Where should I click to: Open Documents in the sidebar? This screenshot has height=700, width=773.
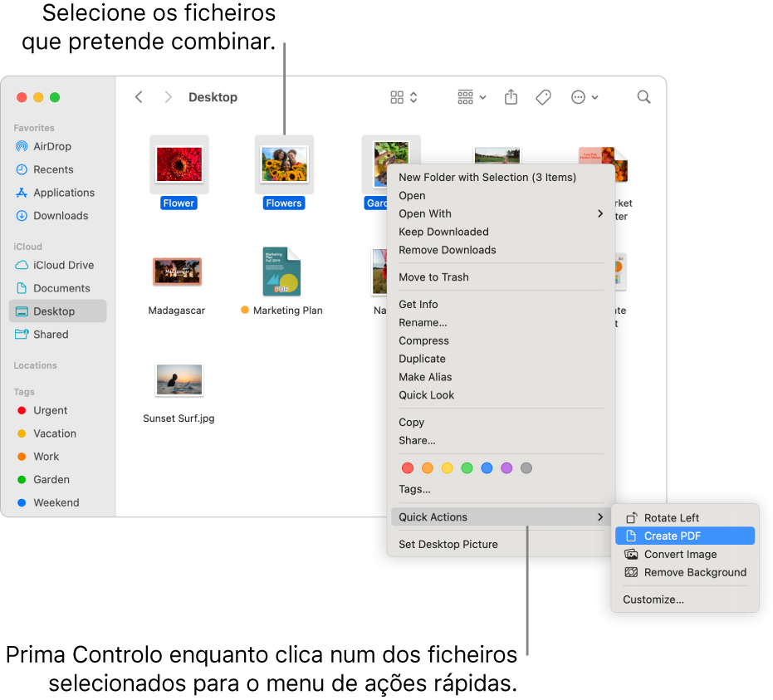click(x=57, y=288)
